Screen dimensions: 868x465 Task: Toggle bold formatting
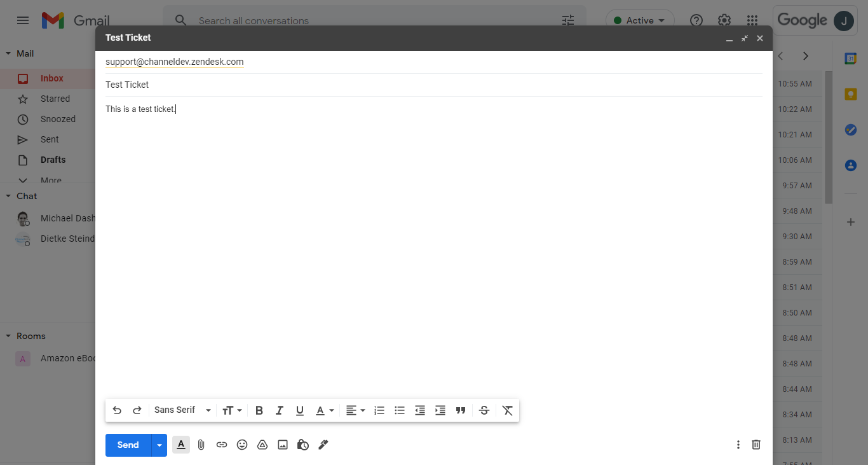pos(259,410)
